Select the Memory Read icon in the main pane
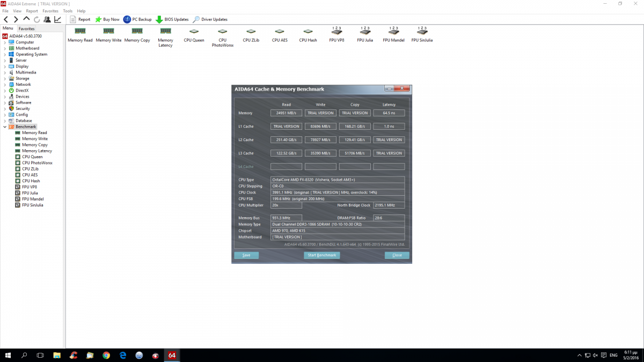 (80, 35)
